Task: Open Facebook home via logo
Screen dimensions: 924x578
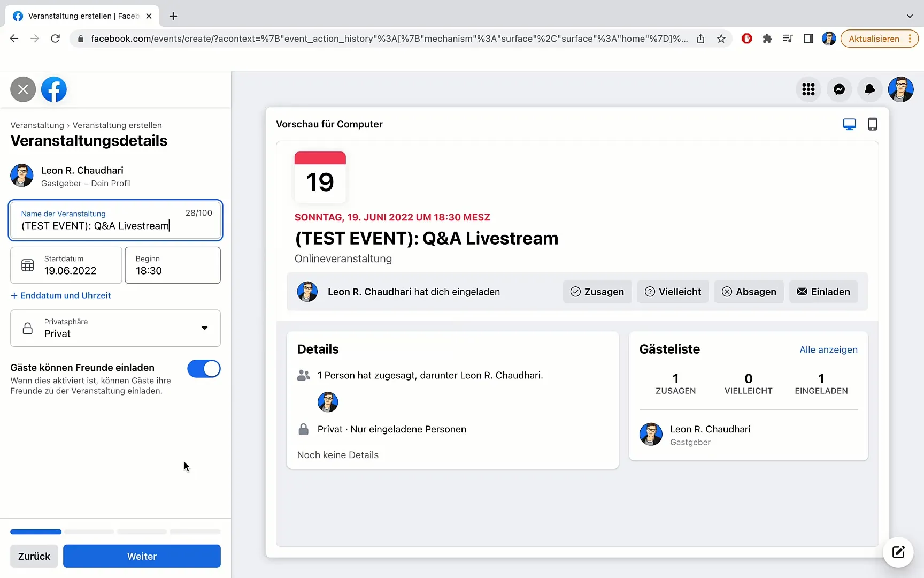Action: 54,89
